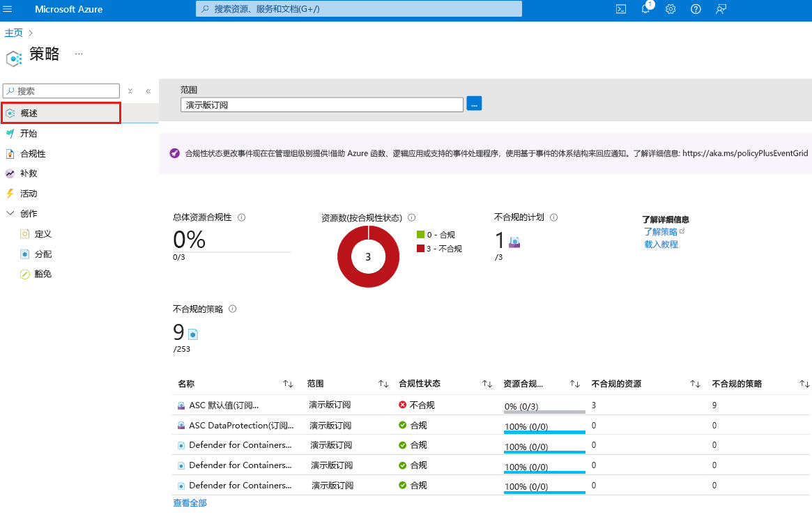This screenshot has width=812, height=519.
Task: Click the 主页 breadcrumb link
Action: pos(13,33)
